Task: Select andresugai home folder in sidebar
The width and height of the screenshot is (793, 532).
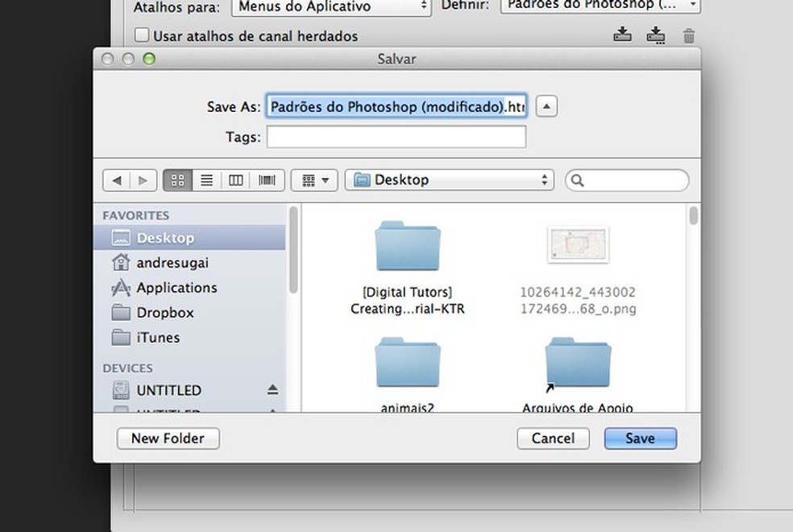Action: point(189,263)
